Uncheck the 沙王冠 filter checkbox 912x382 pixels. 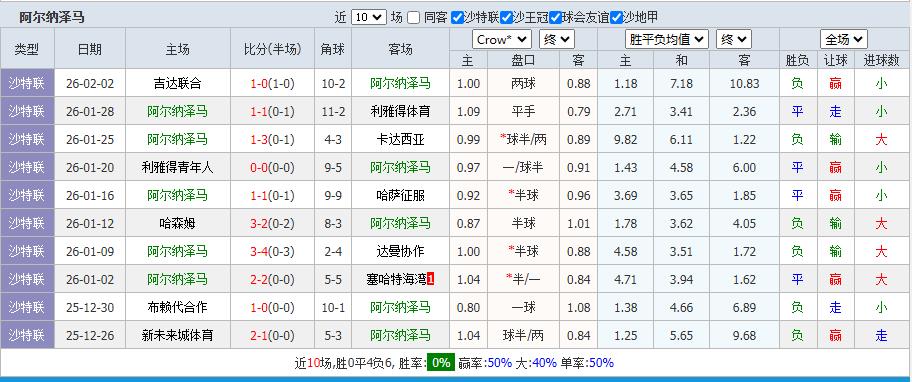(506, 17)
